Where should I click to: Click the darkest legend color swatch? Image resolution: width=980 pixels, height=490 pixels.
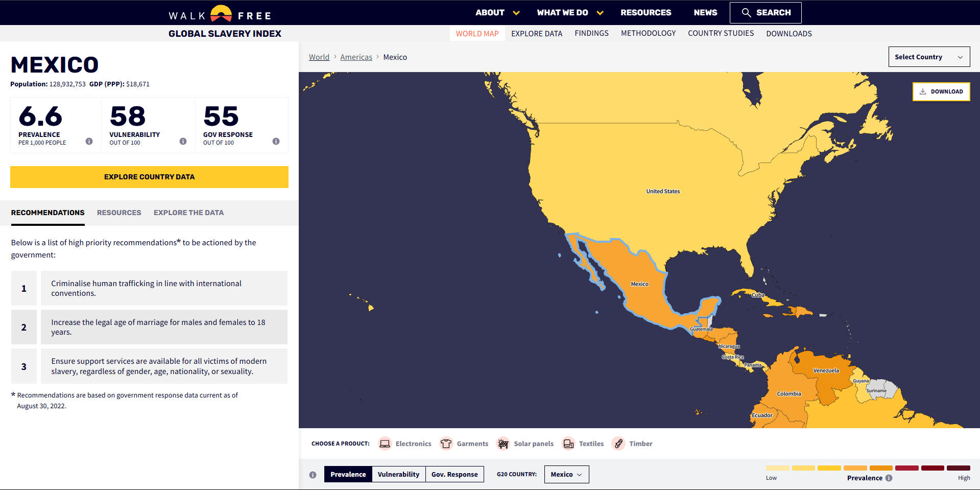click(x=959, y=468)
